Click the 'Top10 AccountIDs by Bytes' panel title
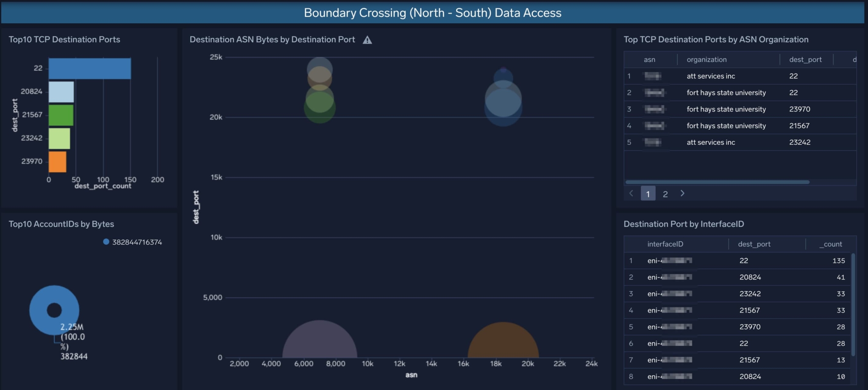This screenshot has width=868, height=390. coord(61,224)
